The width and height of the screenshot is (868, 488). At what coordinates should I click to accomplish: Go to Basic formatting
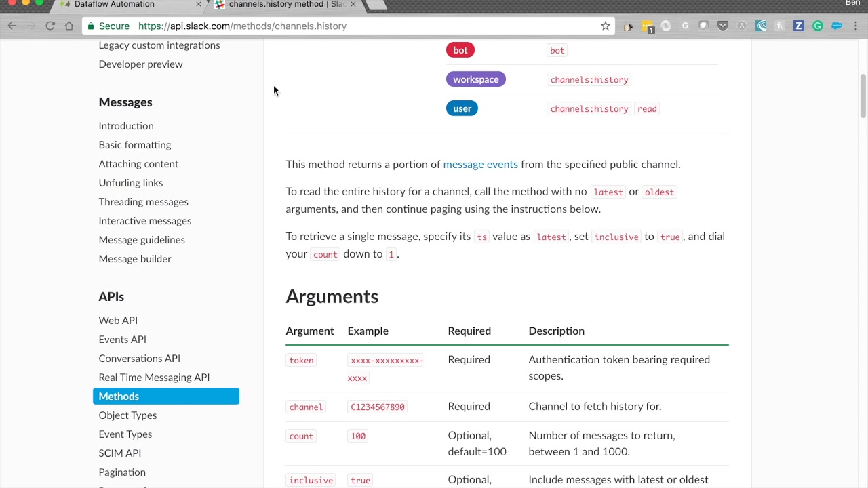point(135,145)
